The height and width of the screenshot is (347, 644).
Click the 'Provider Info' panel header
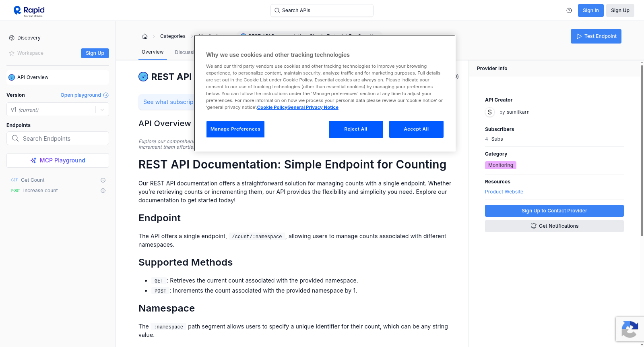(492, 69)
